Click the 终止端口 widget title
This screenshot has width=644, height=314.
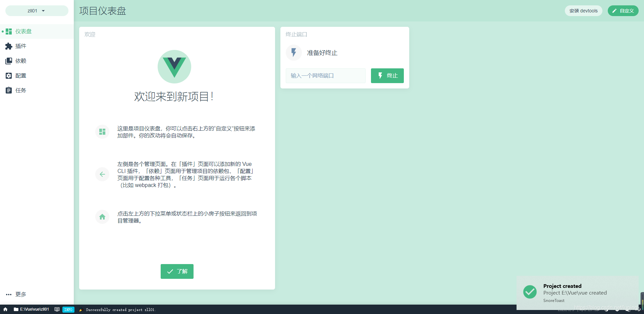297,35
